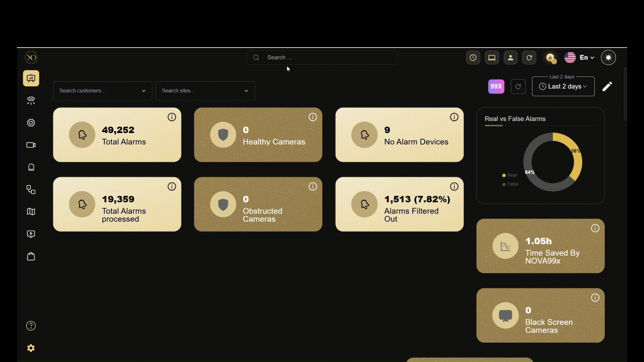Click info icon on Healthy Cameras card
644x362 pixels.
(x=313, y=117)
